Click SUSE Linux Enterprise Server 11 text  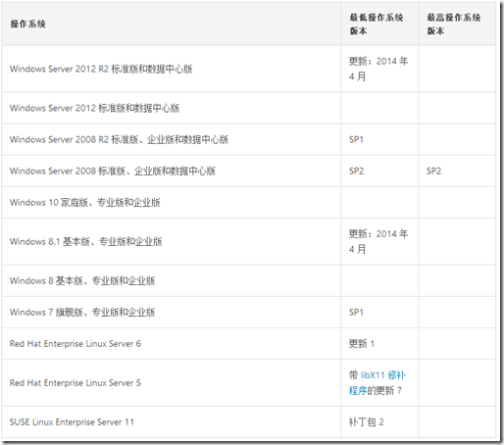pos(72,421)
